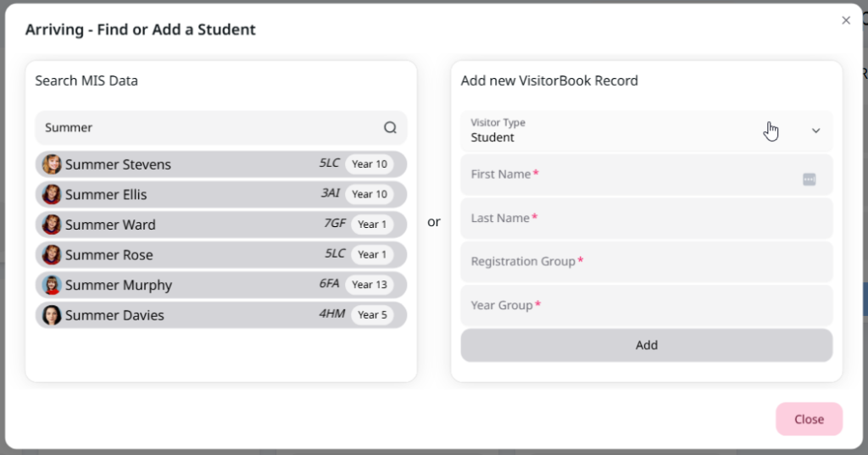This screenshot has width=868, height=455.
Task: Click Summer Stevens' avatar photo
Action: pos(52,164)
